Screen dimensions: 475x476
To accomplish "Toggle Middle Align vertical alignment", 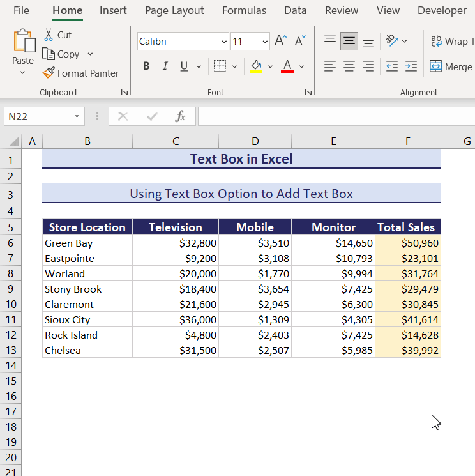I will (x=349, y=41).
